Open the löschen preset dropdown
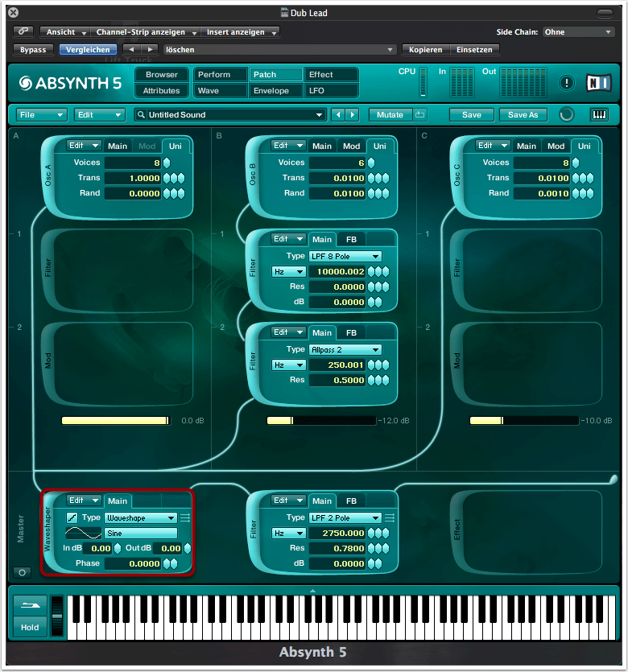Screen dimensions: 628x672 click(x=279, y=50)
